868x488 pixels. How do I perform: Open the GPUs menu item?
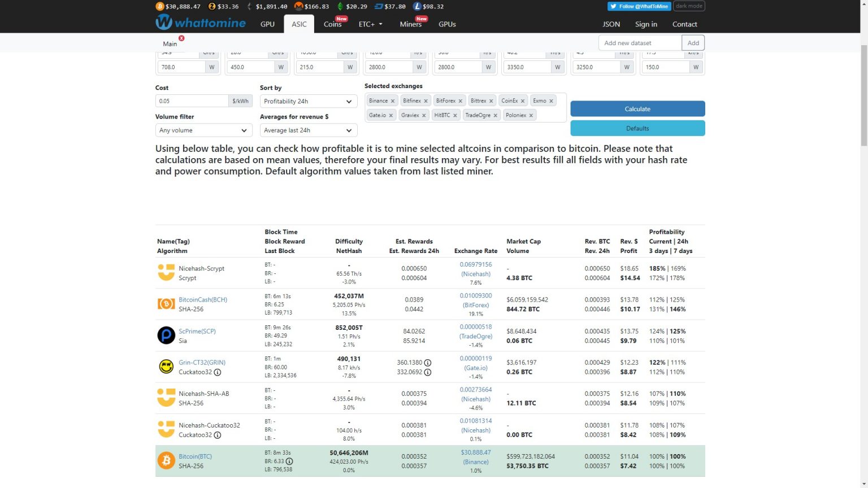click(447, 24)
